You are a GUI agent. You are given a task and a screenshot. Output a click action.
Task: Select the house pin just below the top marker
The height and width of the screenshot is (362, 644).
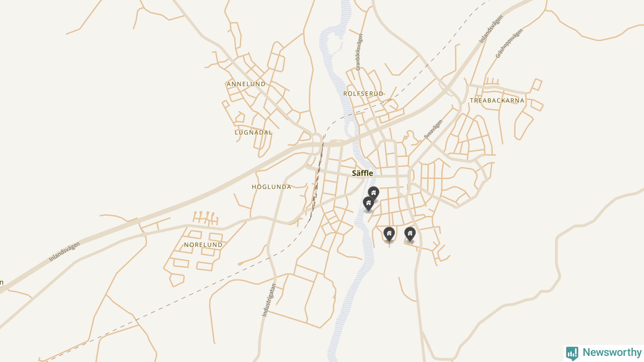click(x=369, y=203)
